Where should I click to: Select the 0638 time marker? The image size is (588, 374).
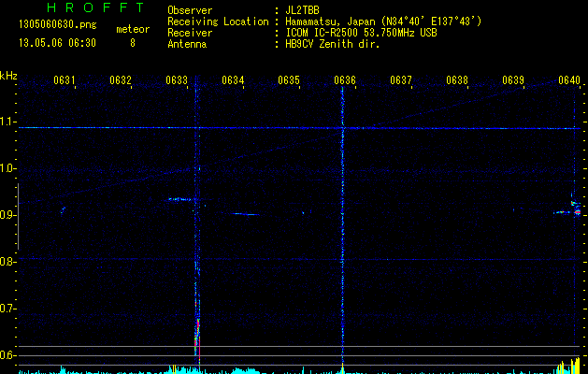coord(457,80)
